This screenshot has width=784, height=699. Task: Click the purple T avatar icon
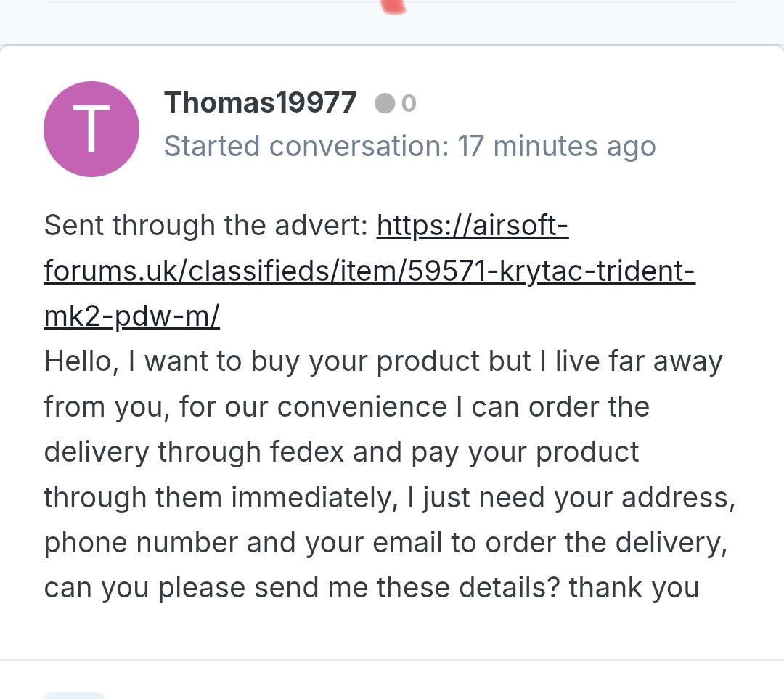(x=91, y=129)
